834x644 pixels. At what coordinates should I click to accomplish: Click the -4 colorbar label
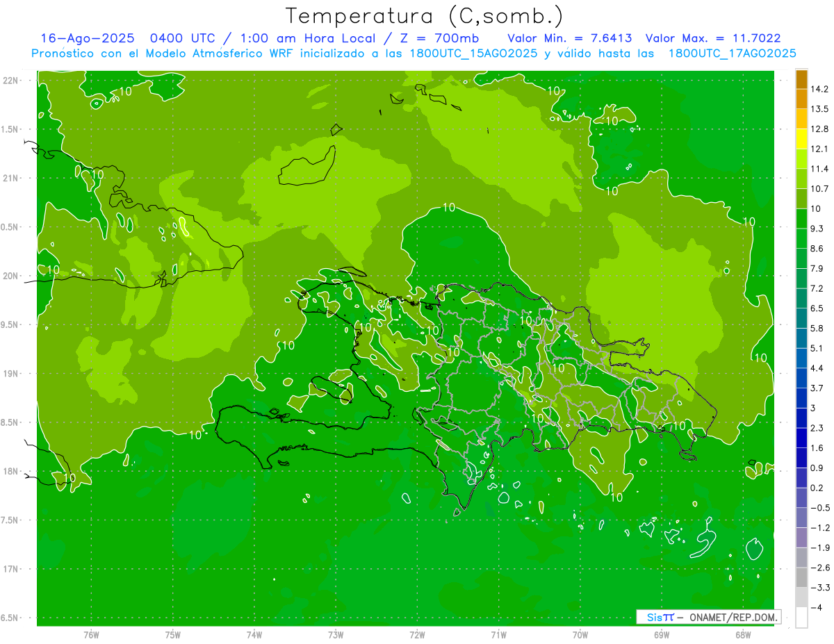[816, 608]
